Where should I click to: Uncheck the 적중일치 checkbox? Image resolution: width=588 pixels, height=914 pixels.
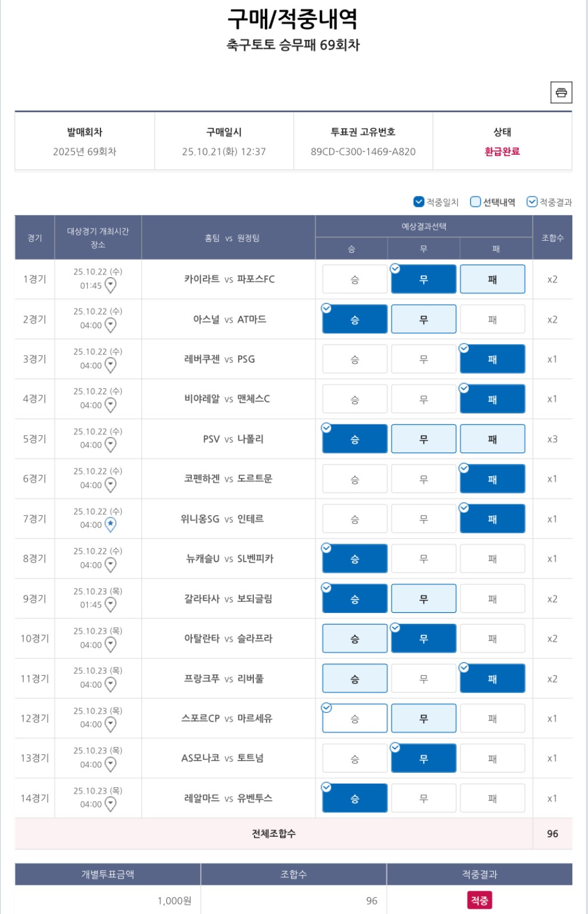419,202
